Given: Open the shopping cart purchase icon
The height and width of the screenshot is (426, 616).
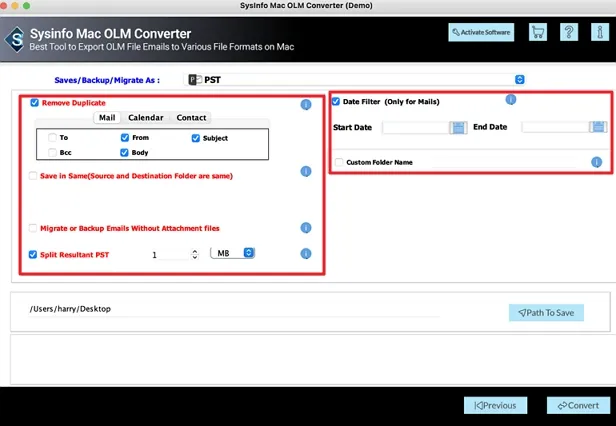Looking at the screenshot, I should pos(538,32).
